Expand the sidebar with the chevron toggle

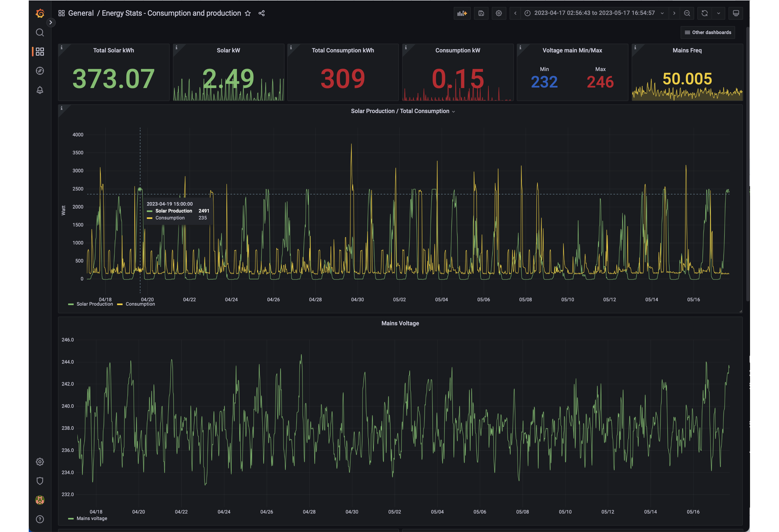[51, 22]
